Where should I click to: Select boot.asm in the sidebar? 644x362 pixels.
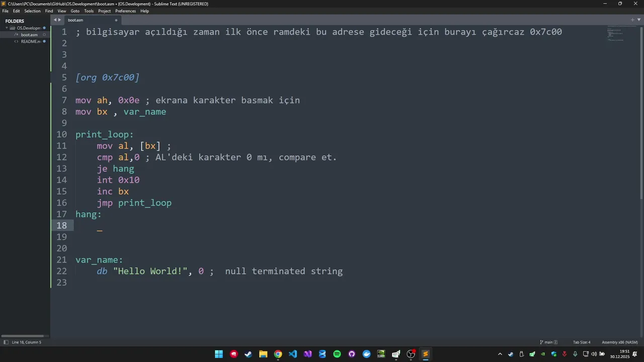pyautogui.click(x=29, y=35)
